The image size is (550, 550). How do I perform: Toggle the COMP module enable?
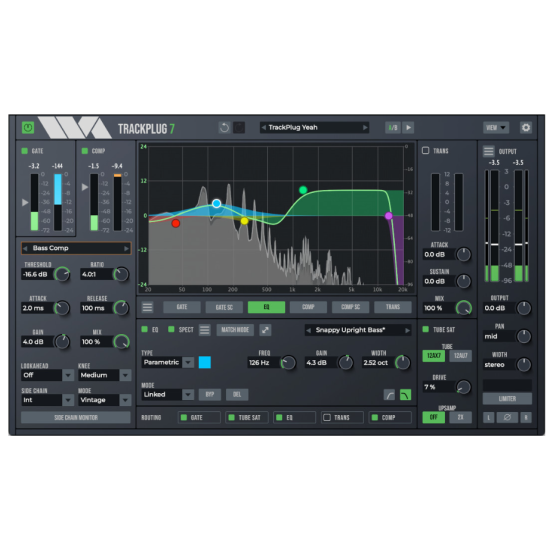[85, 151]
